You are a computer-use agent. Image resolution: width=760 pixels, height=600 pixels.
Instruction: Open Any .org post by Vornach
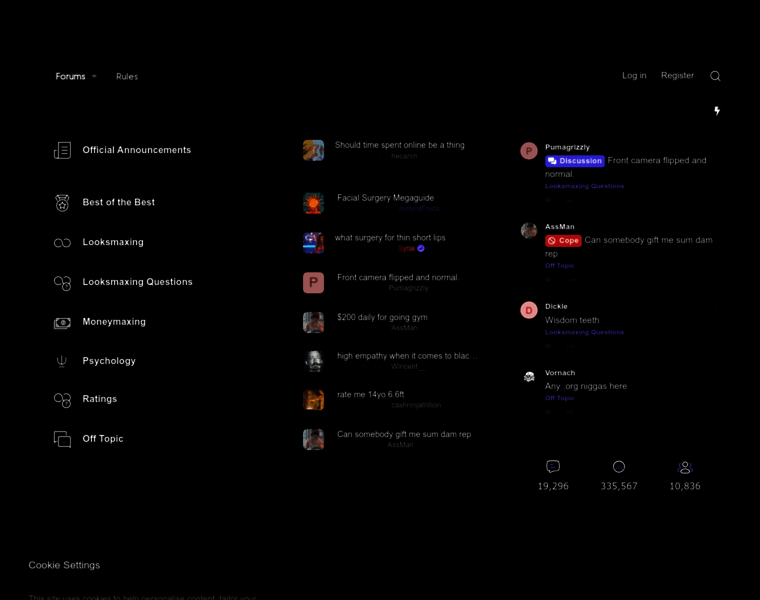(586, 386)
